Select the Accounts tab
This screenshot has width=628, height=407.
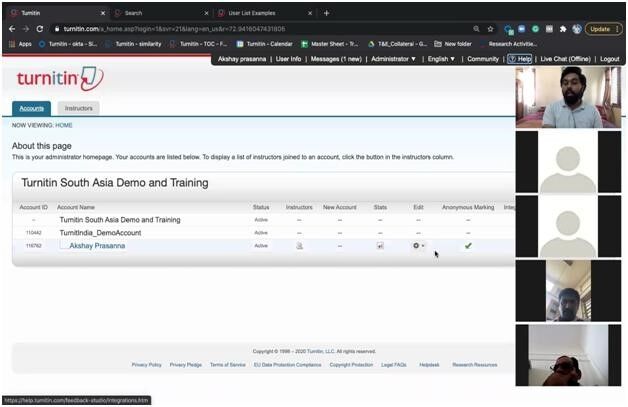pos(31,108)
